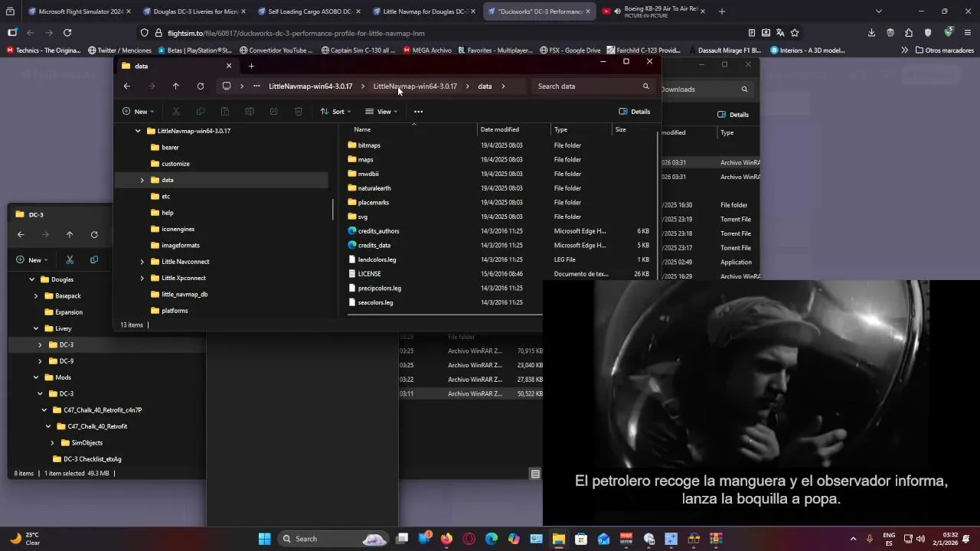Bookmark this page with star icon
980x551 pixels.
coord(795,33)
